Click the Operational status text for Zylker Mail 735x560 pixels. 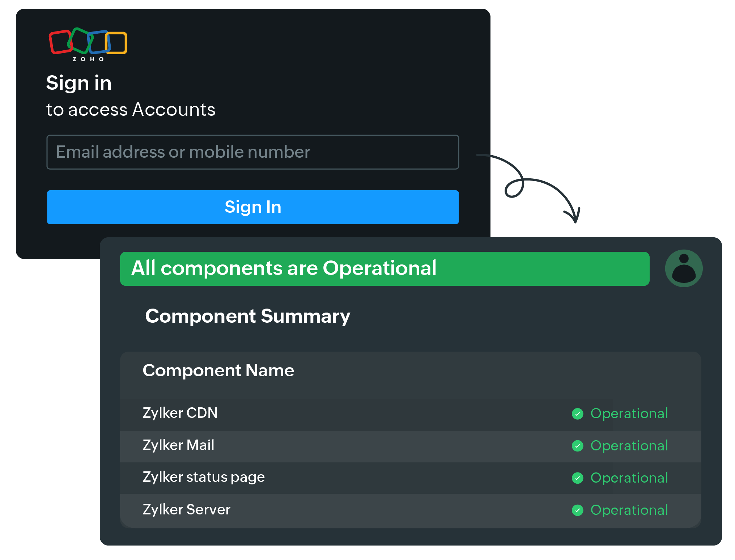pyautogui.click(x=629, y=446)
